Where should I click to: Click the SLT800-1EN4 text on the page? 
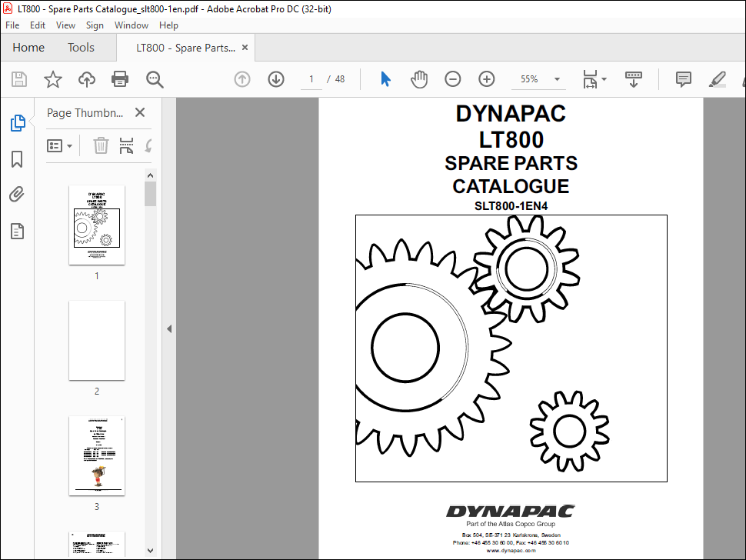pos(511,206)
